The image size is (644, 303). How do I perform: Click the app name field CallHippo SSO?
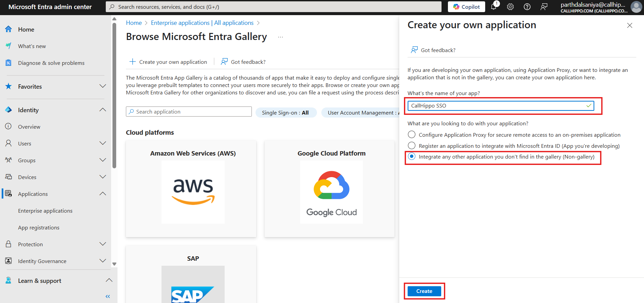point(501,105)
